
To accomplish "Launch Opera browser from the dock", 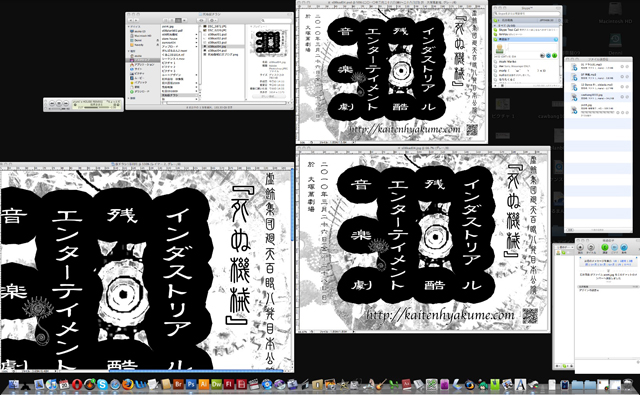I will pyautogui.click(x=77, y=384).
